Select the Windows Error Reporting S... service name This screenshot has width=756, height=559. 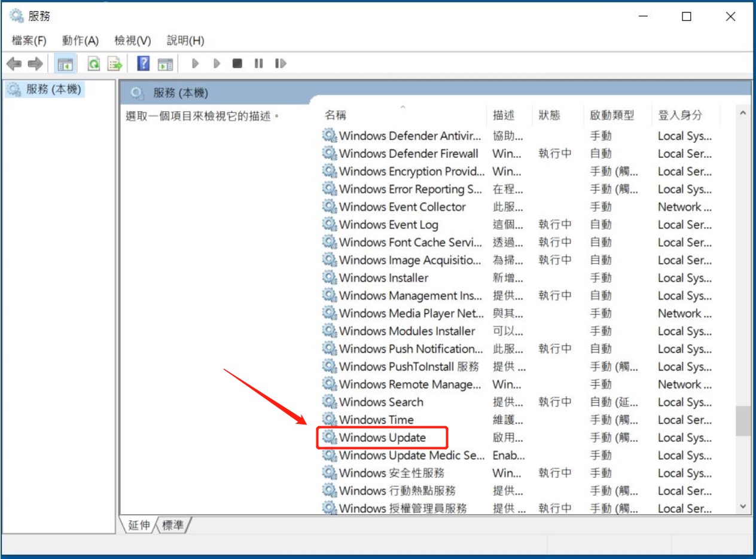click(x=411, y=189)
